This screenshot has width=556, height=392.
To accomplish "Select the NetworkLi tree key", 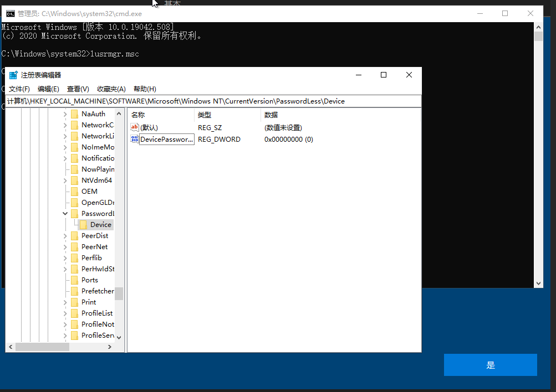I will (x=98, y=136).
